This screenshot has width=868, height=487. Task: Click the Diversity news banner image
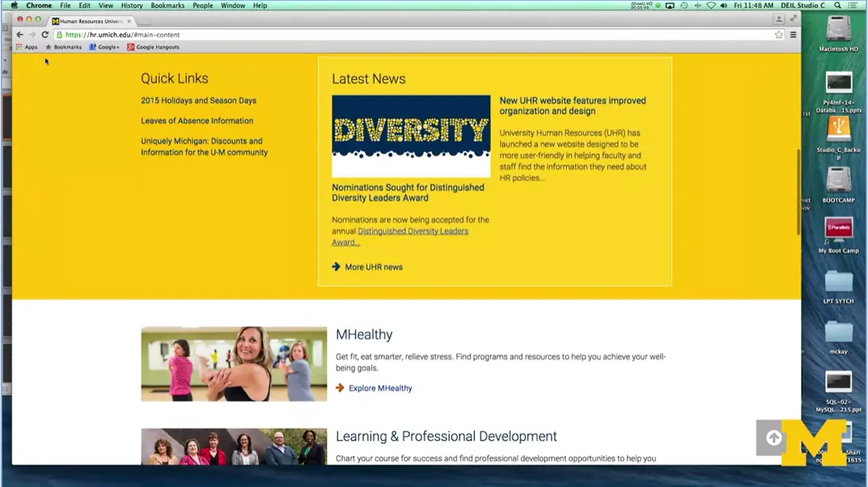tap(411, 136)
